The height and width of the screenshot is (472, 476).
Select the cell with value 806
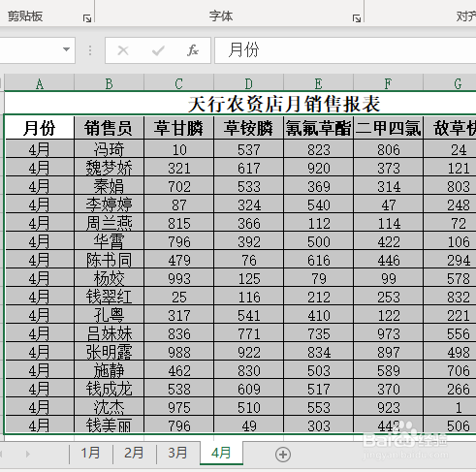click(x=389, y=149)
